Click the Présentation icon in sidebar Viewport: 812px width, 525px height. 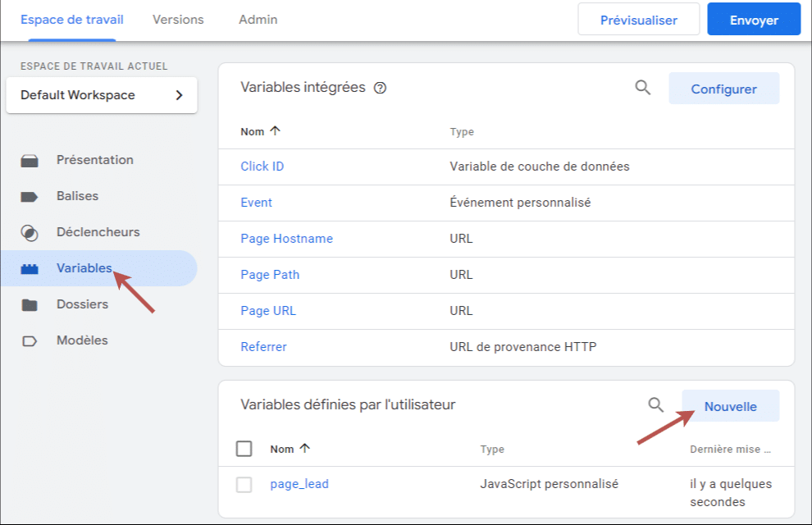point(30,161)
